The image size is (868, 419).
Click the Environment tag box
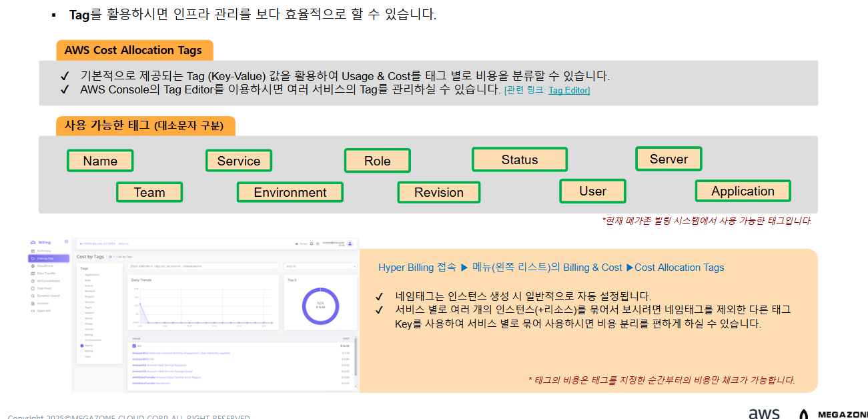(290, 192)
